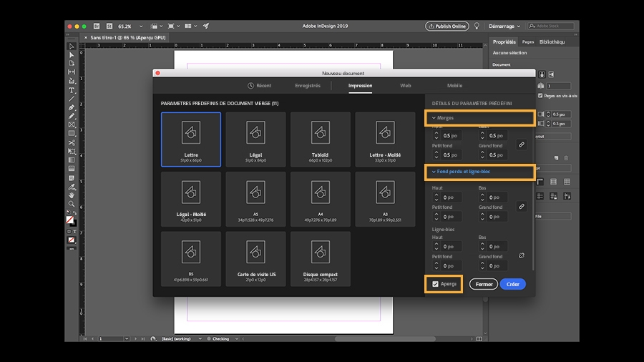Select the Rectangle tool
This screenshot has height=362, width=644.
[72, 134]
